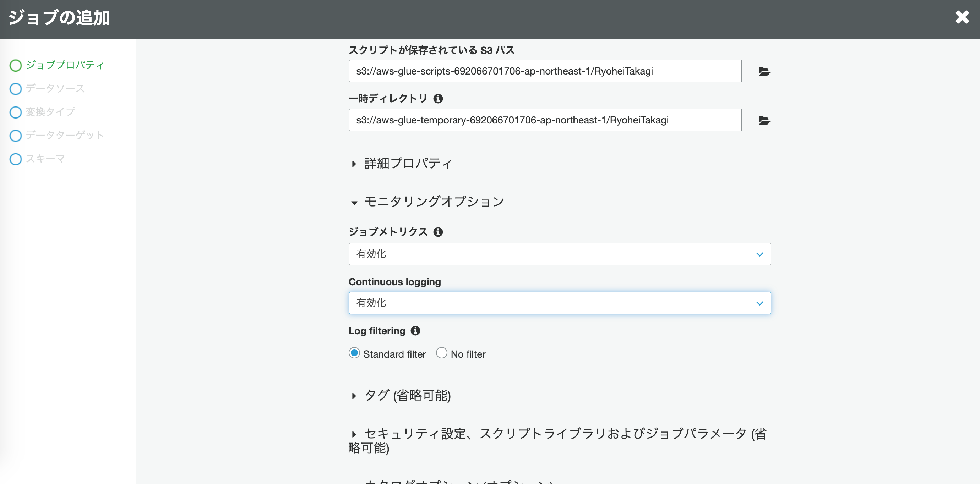
Task: Click info icon next to ジョブメトリクス
Action: coord(438,232)
